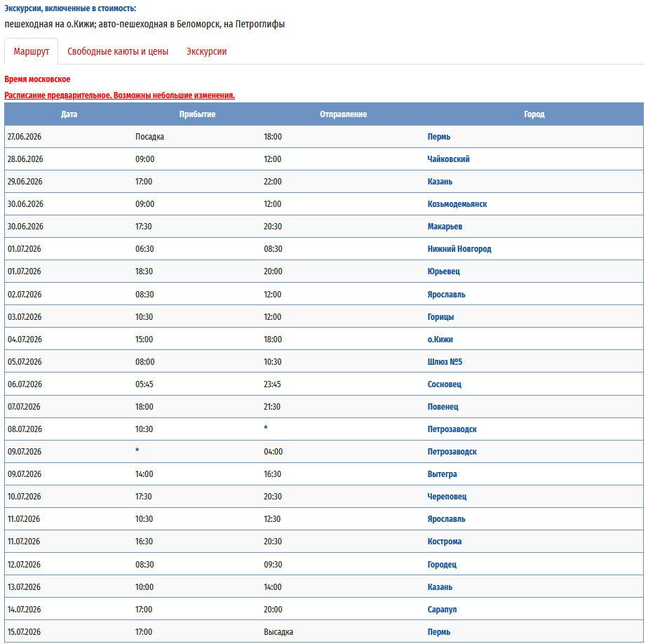Open the Экскурсии tab
Screen dimensions: 648x644
click(x=206, y=52)
